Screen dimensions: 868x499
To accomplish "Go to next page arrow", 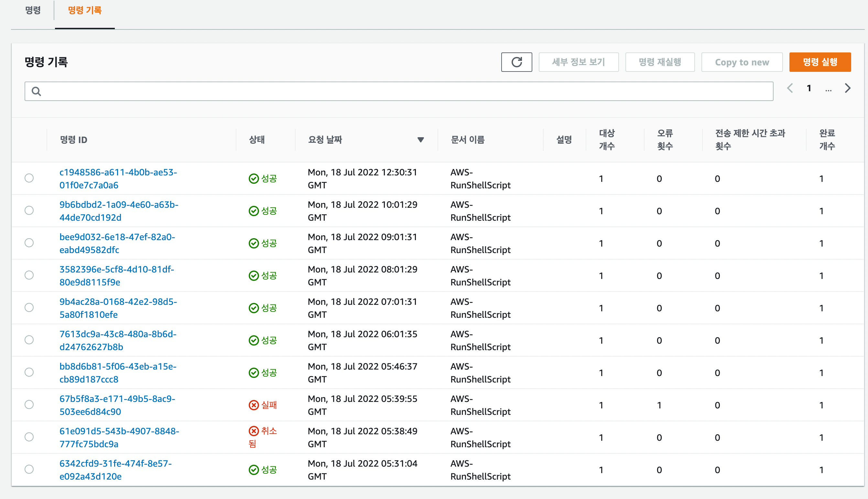I will 847,88.
